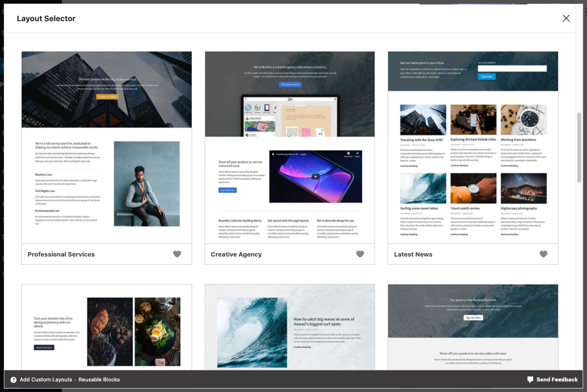Close the Layout Selector dialog
The width and height of the screenshot is (587, 392).
(566, 18)
